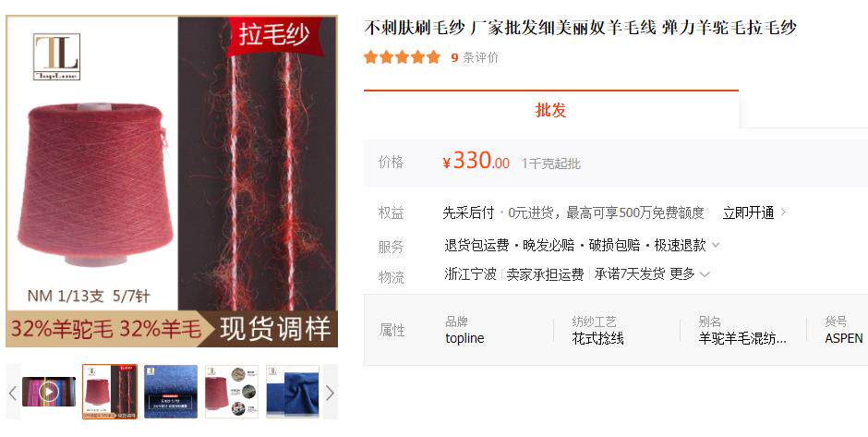The width and height of the screenshot is (868, 437).
Task: Click the five-star rating icons
Action: [x=402, y=57]
